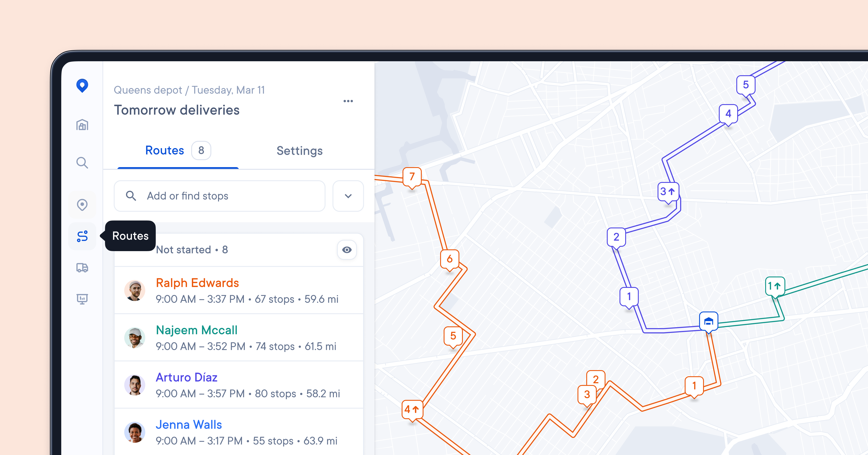Click the Add or find stops field
Viewport: 868px width, 455px height.
point(219,196)
